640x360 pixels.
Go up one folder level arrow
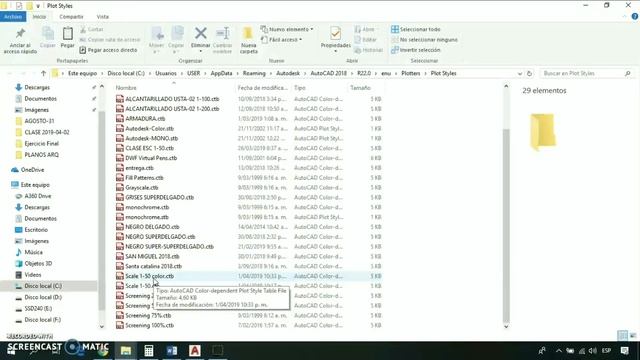click(x=43, y=73)
